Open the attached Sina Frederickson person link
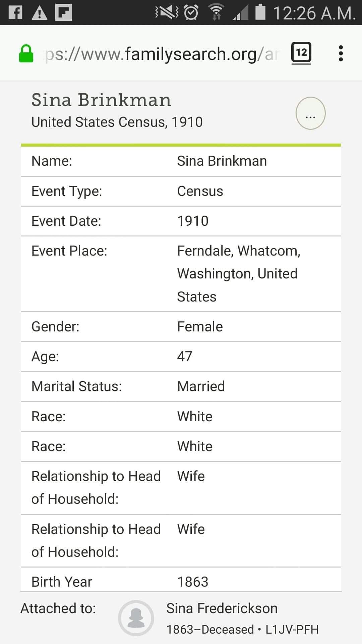This screenshot has height=644, width=362. (x=222, y=608)
